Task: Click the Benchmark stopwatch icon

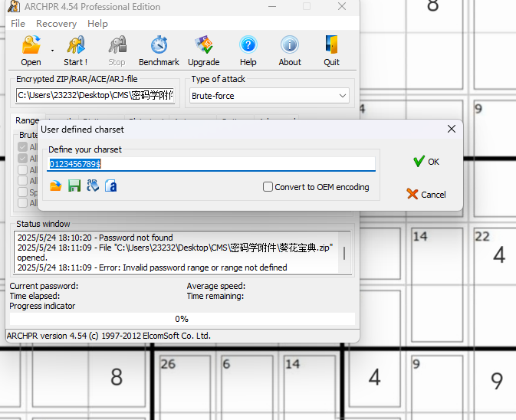Action: tap(159, 46)
